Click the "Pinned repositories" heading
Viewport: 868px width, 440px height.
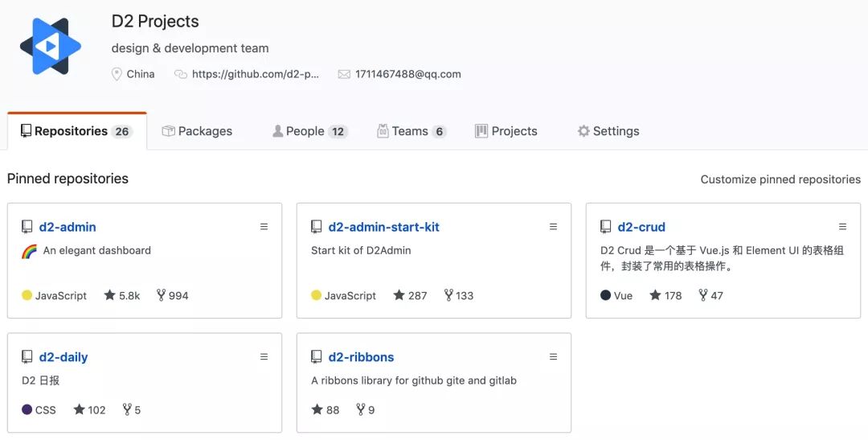68,179
